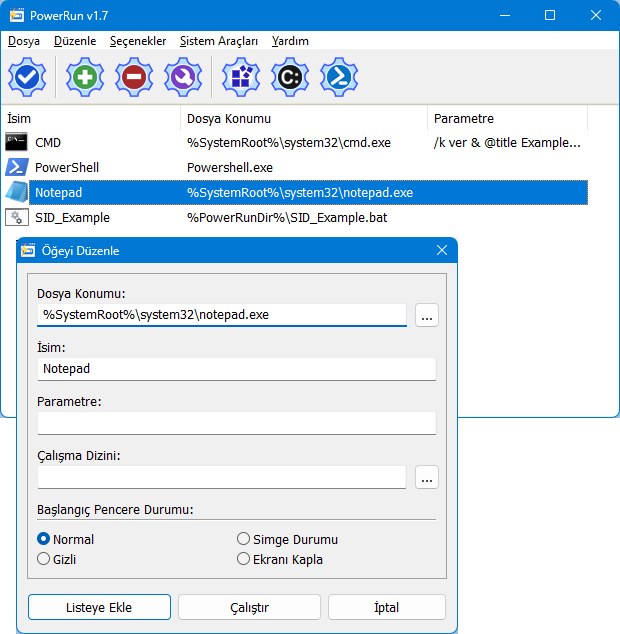Close the Öğeyi Düzenle dialog
620x634 pixels.
tap(442, 250)
